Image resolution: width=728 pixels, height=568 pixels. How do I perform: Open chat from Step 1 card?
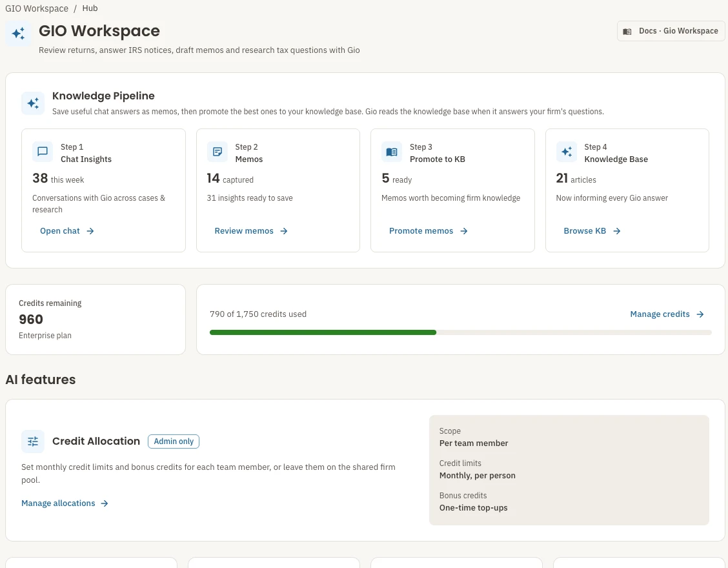[67, 231]
